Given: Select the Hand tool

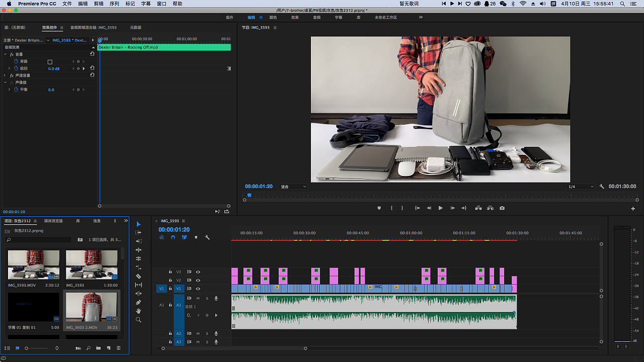Looking at the screenshot, I should 138,311.
